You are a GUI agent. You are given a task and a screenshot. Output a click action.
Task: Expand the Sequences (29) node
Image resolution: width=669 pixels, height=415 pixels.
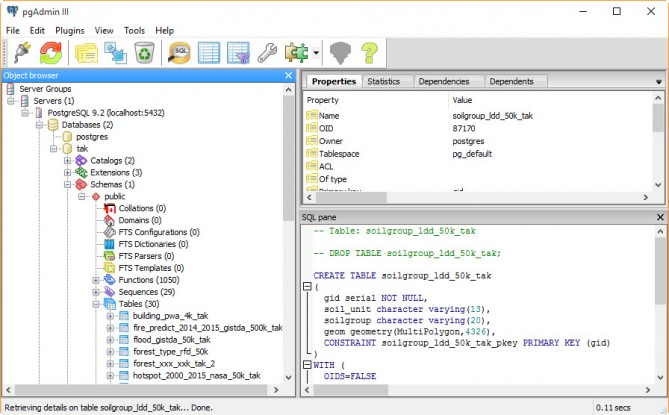[x=96, y=292]
